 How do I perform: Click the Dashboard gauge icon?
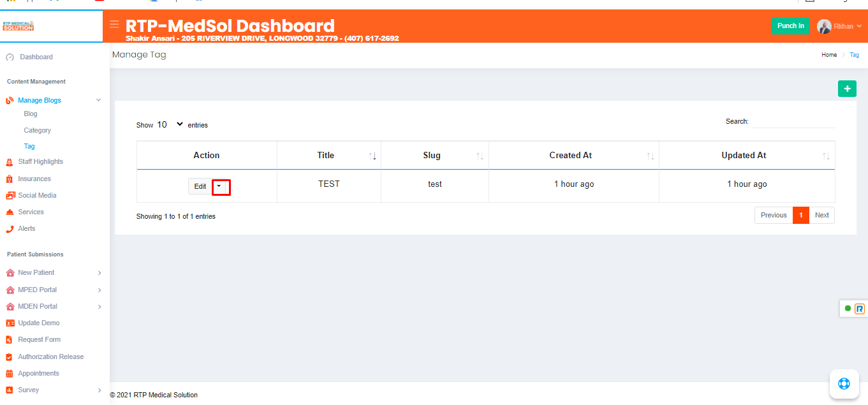(10, 57)
